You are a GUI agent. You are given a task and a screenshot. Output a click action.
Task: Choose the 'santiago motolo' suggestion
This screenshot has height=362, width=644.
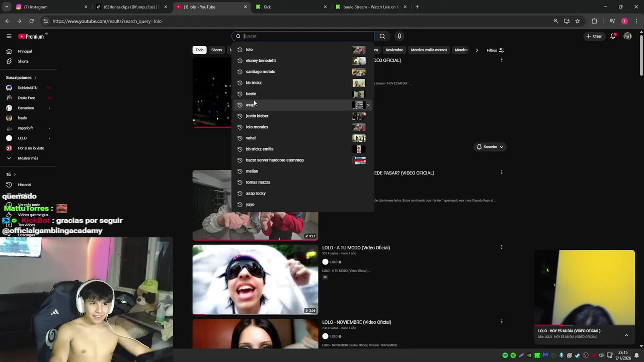[x=303, y=72]
